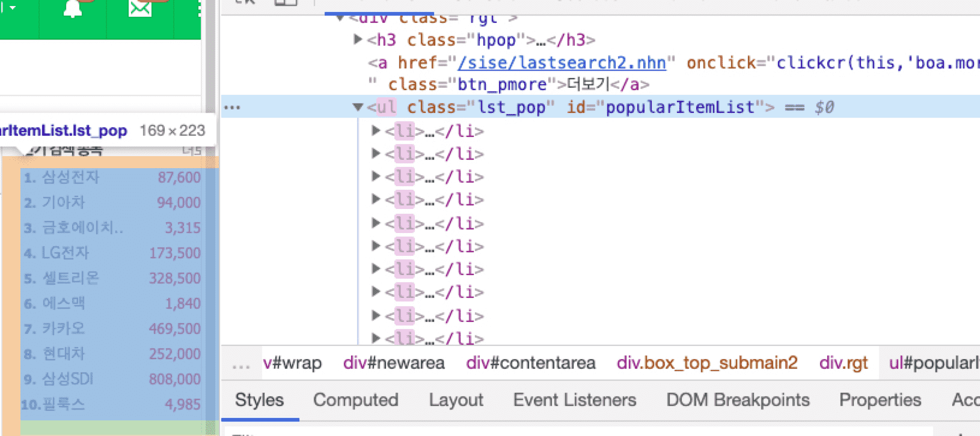Select the ul#popular breadcrumb
The height and width of the screenshot is (436, 980).
934,363
